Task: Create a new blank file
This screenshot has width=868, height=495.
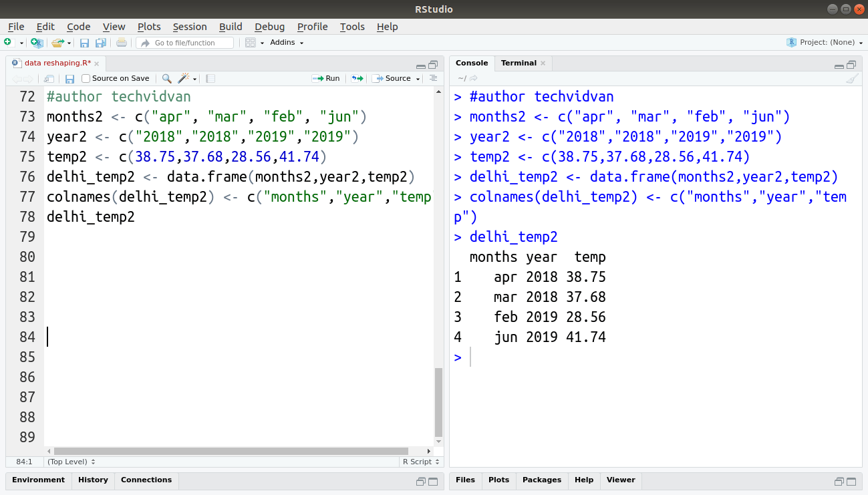Action: point(9,42)
